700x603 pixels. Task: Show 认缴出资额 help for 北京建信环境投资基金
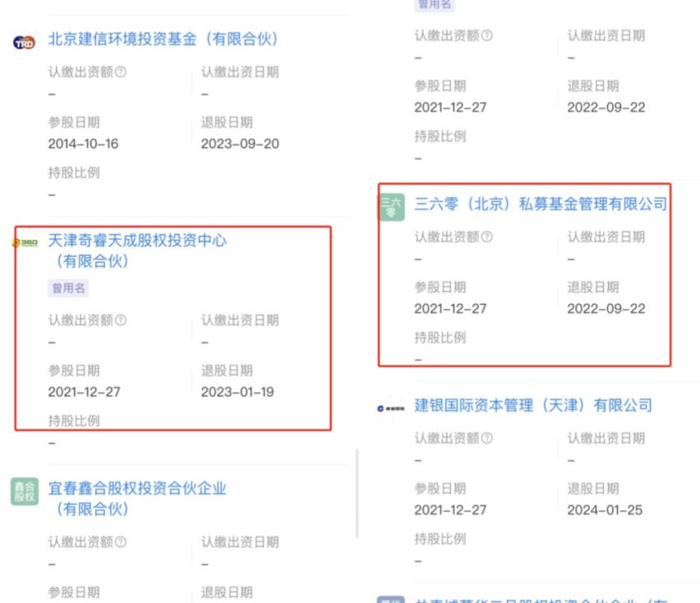pyautogui.click(x=121, y=71)
